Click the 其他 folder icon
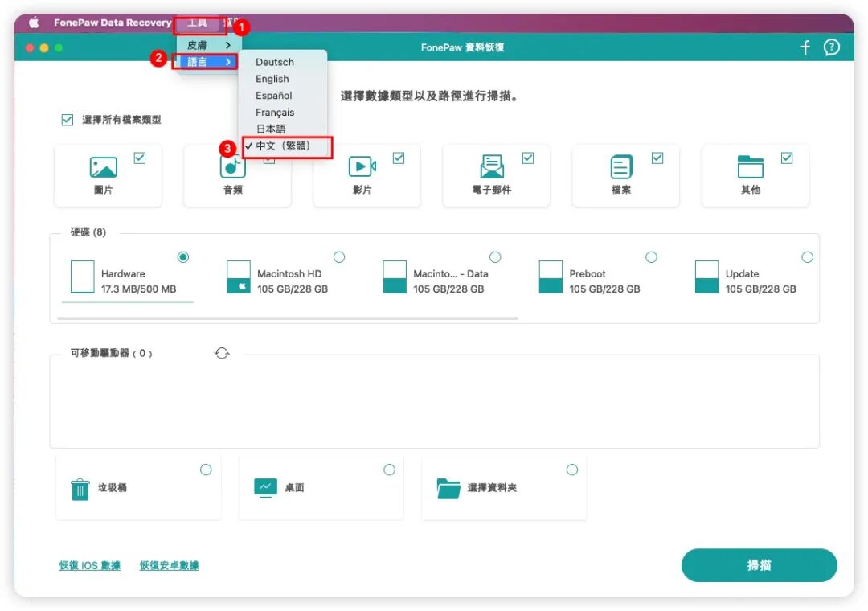The height and width of the screenshot is (611, 868). 751,166
